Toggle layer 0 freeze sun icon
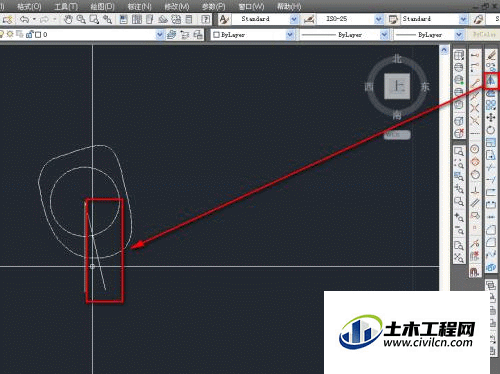 tap(10, 34)
